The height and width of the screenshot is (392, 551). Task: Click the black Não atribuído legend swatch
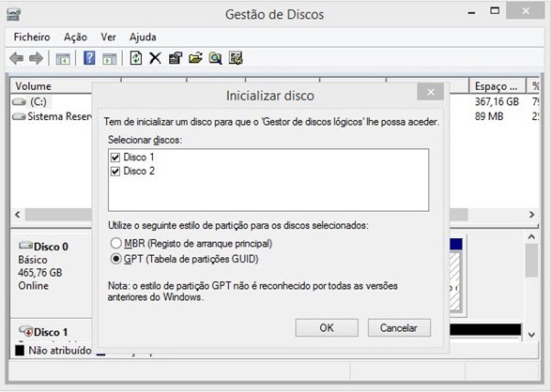click(x=20, y=350)
